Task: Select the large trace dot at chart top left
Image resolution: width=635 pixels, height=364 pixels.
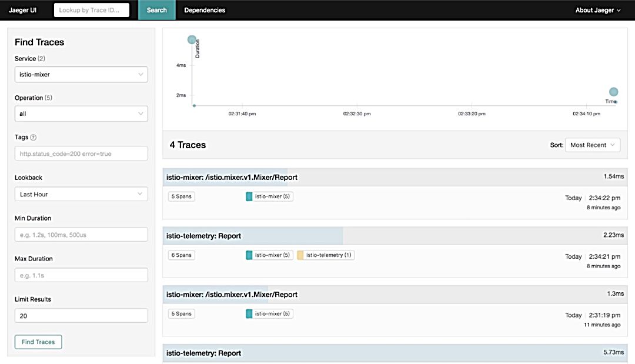Action: click(192, 39)
